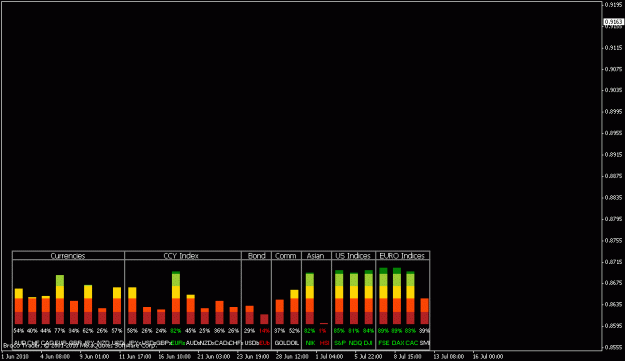
Task: Click the 13 Jul 08:00 time label
Action: pos(449,356)
